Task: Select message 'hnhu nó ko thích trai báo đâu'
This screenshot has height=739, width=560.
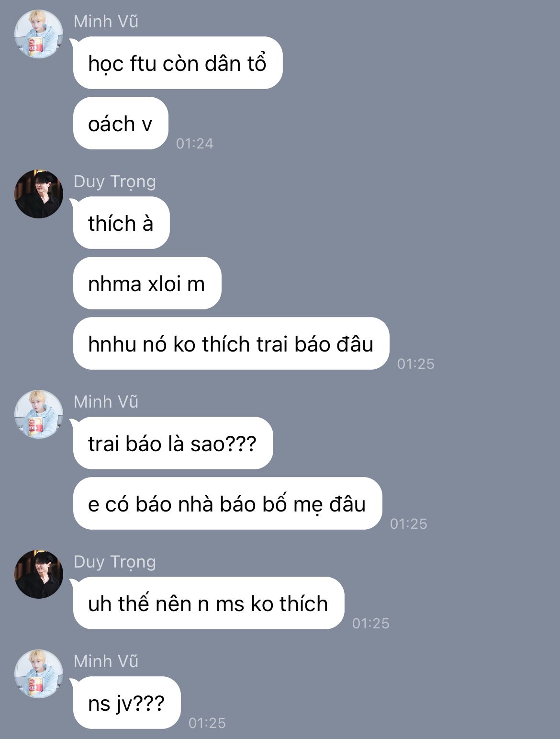Action: point(231,343)
